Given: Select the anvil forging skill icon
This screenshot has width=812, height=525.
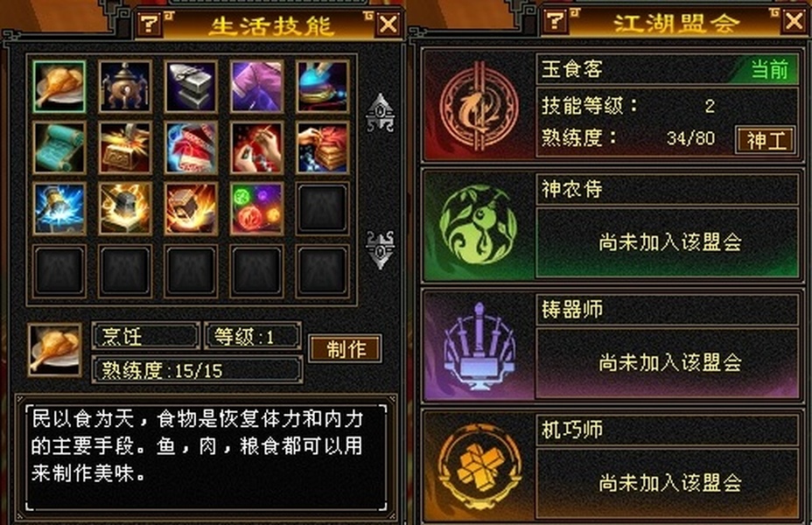Looking at the screenshot, I should click(x=191, y=87).
